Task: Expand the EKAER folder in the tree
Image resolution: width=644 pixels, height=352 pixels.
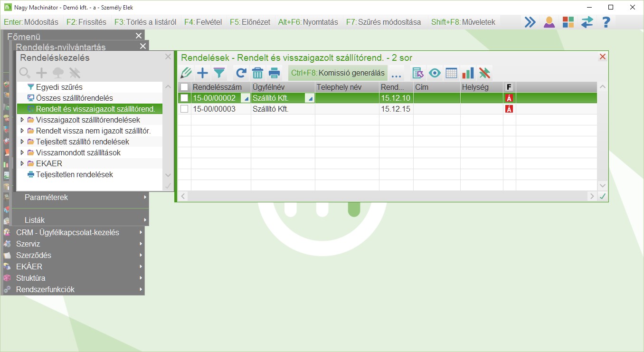Action: (x=22, y=163)
